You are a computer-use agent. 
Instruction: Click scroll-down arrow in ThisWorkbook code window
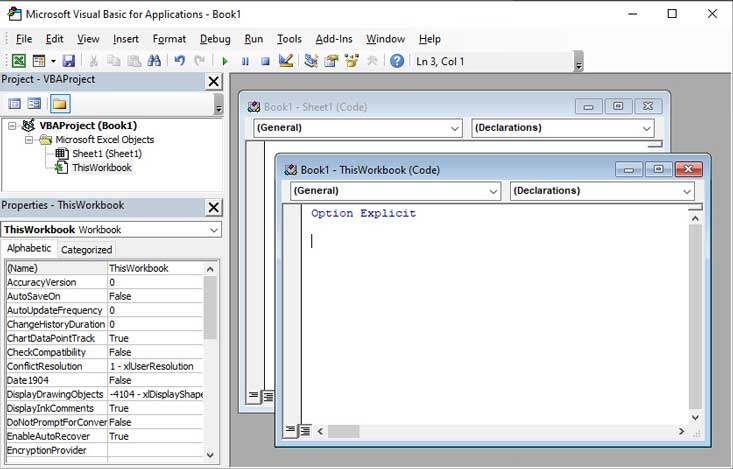695,418
